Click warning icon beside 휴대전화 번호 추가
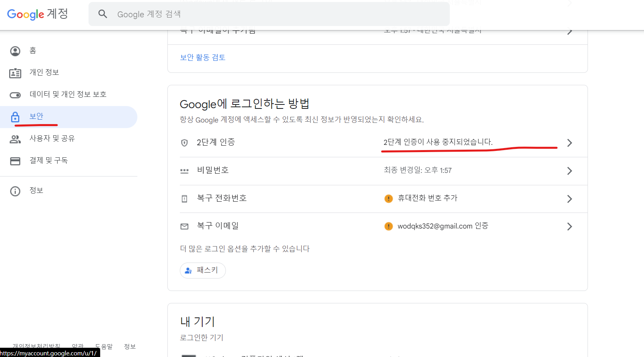This screenshot has width=644, height=357. click(388, 199)
